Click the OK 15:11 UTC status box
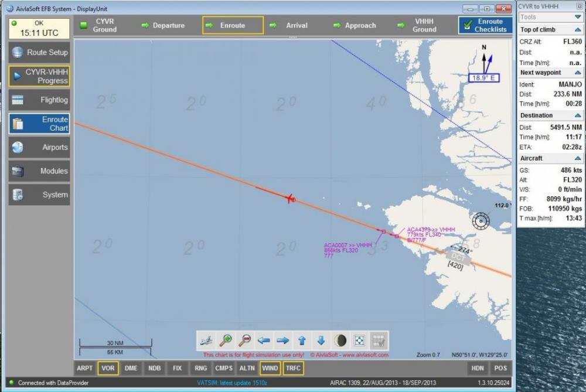This screenshot has width=586, height=392. [39, 28]
